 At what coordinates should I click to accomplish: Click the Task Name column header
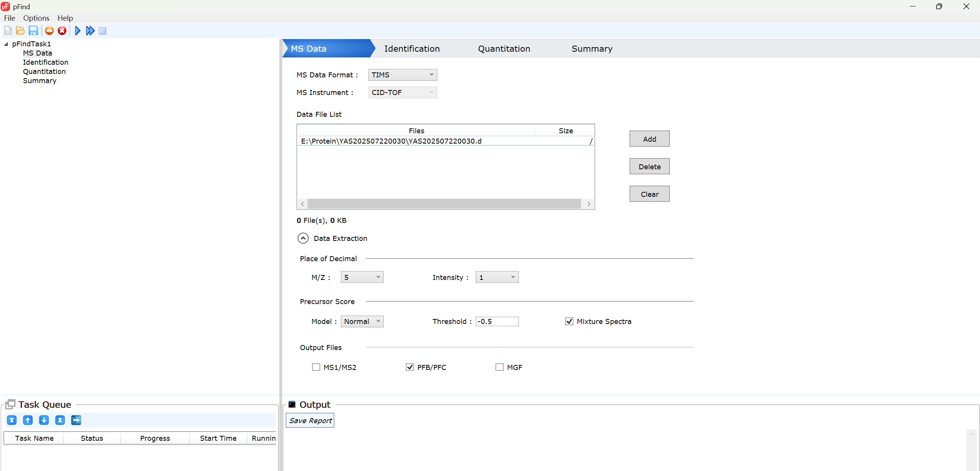[x=34, y=438]
